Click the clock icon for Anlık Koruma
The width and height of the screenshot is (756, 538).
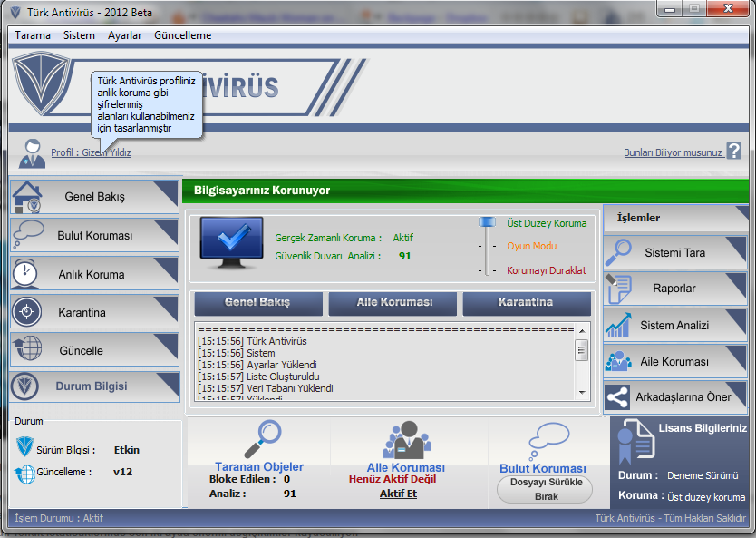click(x=26, y=273)
